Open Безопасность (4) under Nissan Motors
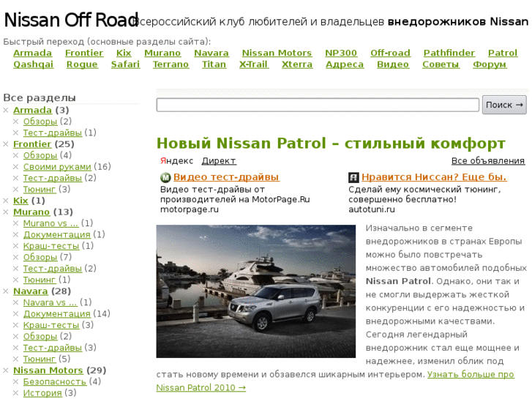This screenshot has width=532, height=399. coord(55,381)
